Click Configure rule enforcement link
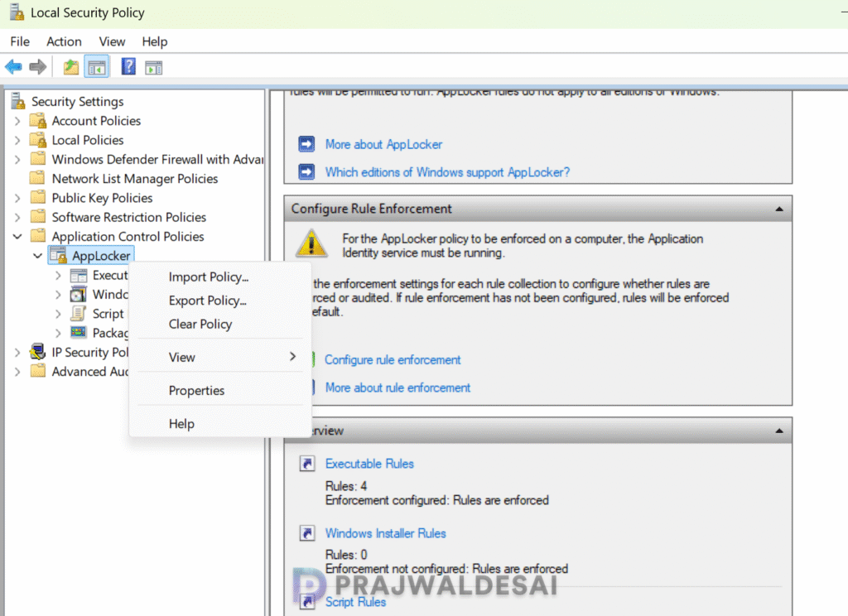The width and height of the screenshot is (848, 616). [x=393, y=359]
